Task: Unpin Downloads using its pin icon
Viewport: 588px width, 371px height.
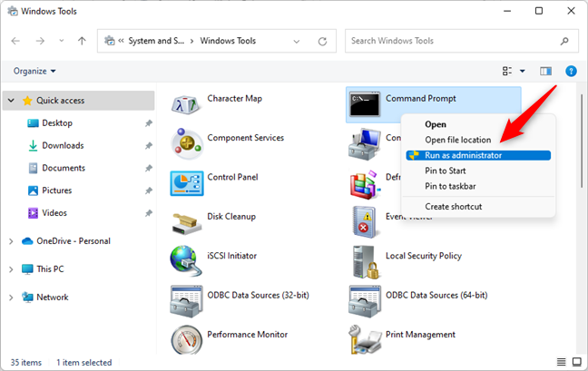Action: click(149, 145)
